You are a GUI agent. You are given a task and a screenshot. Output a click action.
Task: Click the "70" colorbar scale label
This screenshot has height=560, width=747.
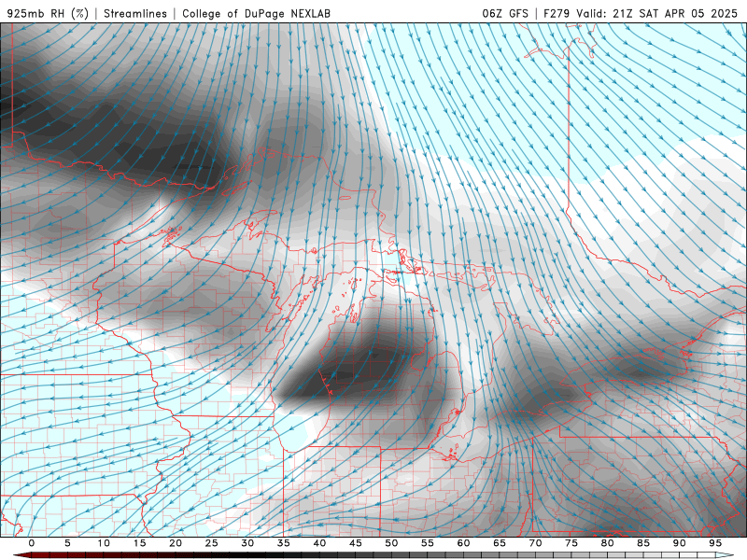click(535, 543)
